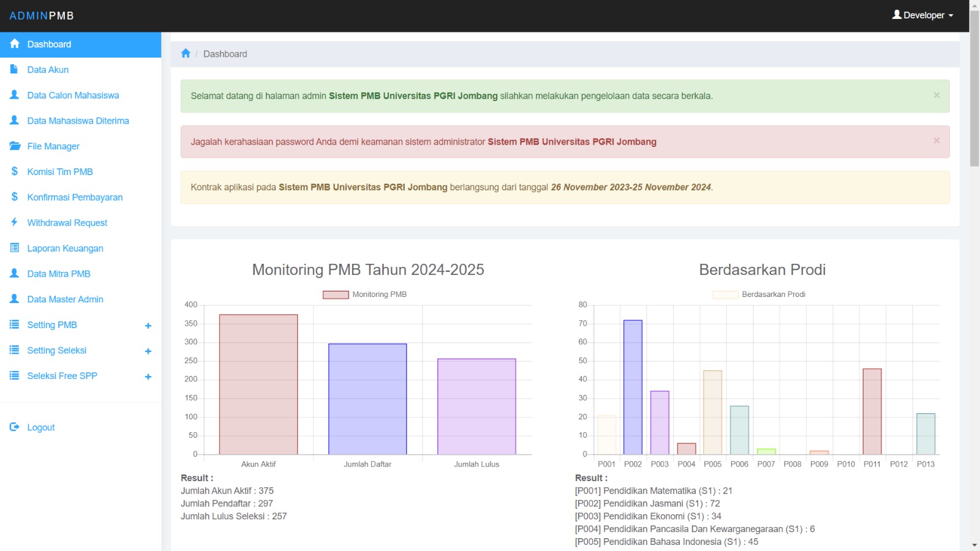This screenshot has height=551, width=980.
Task: Go to Konfirmasi Pembayaran page
Action: [x=75, y=197]
